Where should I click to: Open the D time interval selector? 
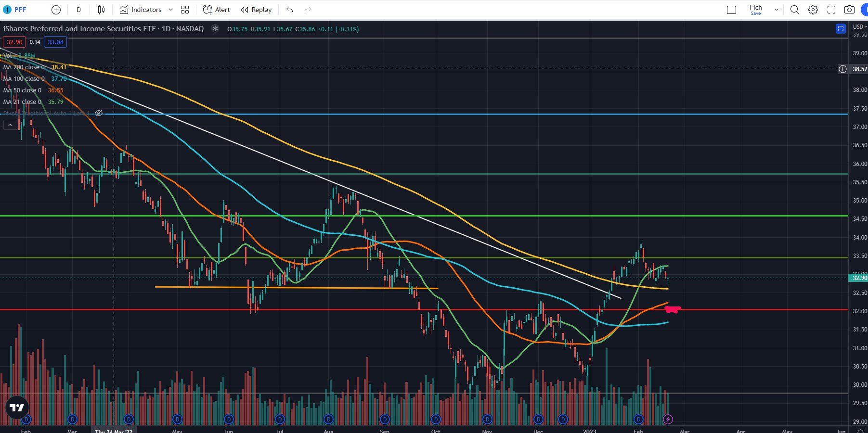pyautogui.click(x=78, y=10)
